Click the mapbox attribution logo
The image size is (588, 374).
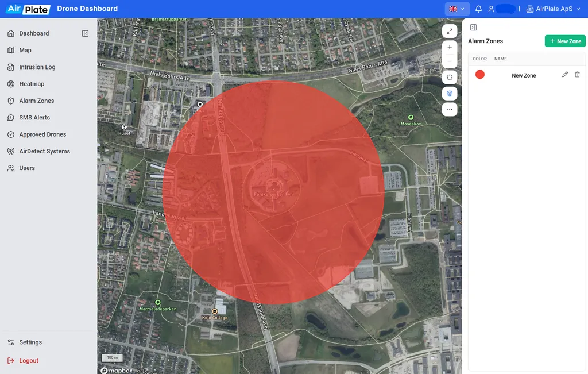click(117, 370)
